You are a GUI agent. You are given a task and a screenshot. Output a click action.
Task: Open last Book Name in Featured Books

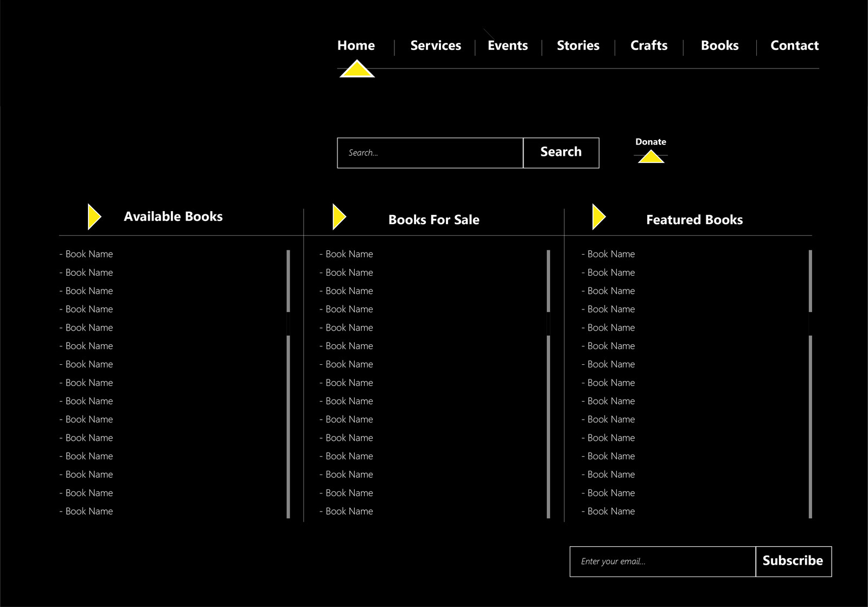click(608, 511)
